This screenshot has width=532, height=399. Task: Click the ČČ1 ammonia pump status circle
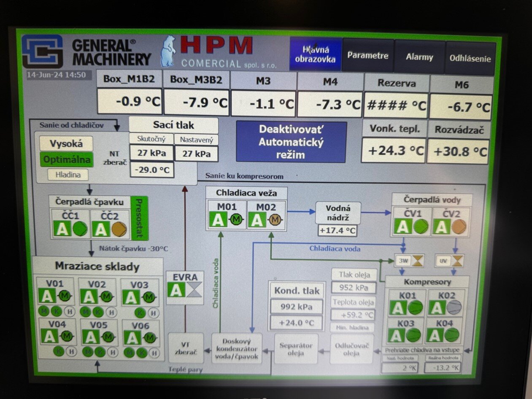(80, 229)
